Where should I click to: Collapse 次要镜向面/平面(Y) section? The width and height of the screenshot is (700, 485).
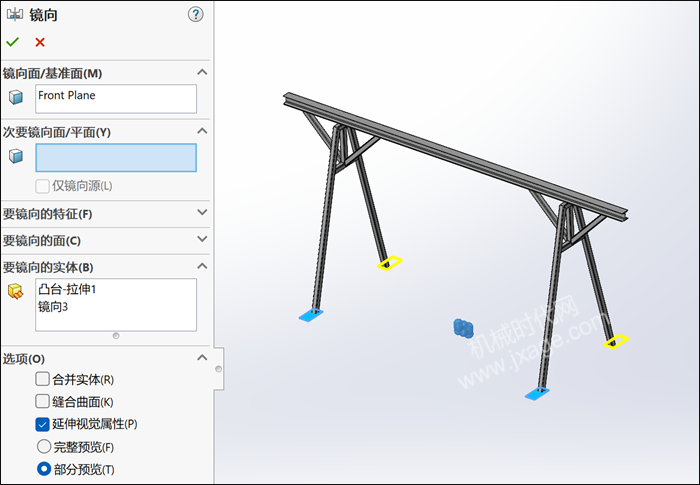(202, 131)
